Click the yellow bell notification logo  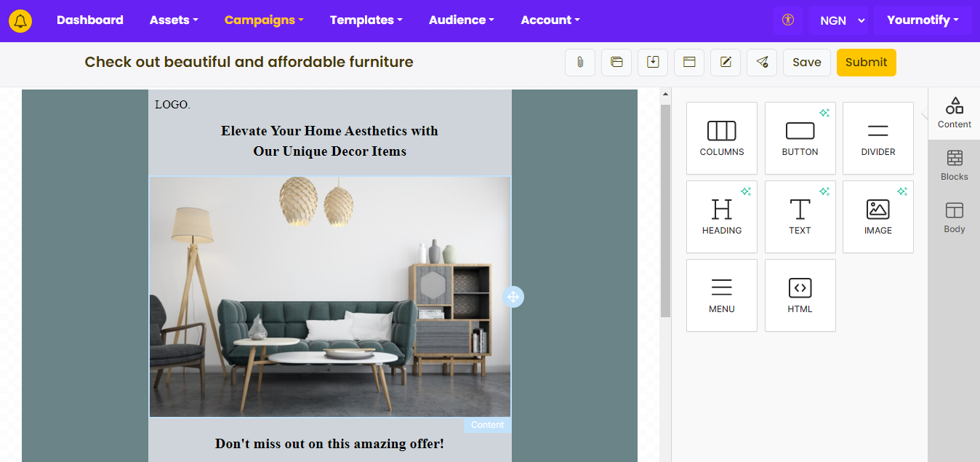(x=20, y=20)
